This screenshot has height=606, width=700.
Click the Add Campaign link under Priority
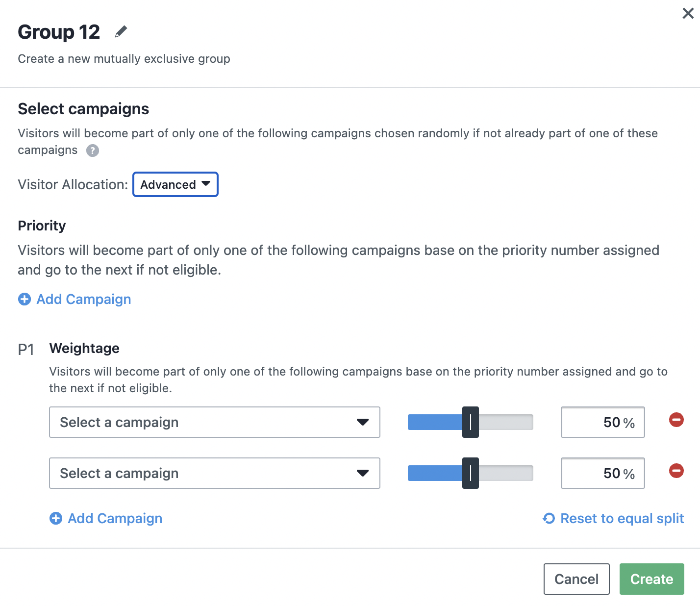pos(84,299)
